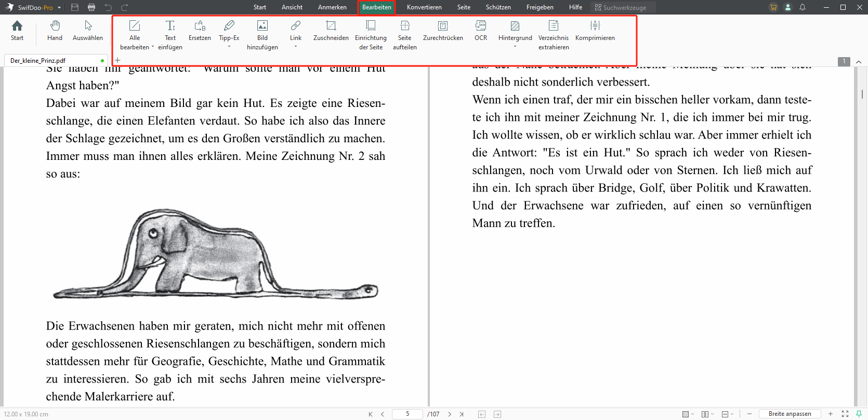Click the Suchwerkzeuge search field
The width and height of the screenshot is (868, 420).
pyautogui.click(x=623, y=7)
